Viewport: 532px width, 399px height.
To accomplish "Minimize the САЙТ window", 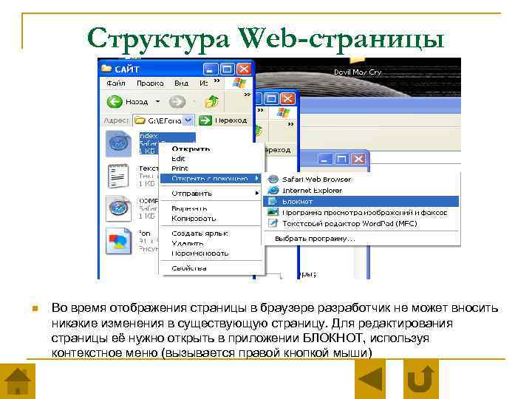I will point(211,69).
